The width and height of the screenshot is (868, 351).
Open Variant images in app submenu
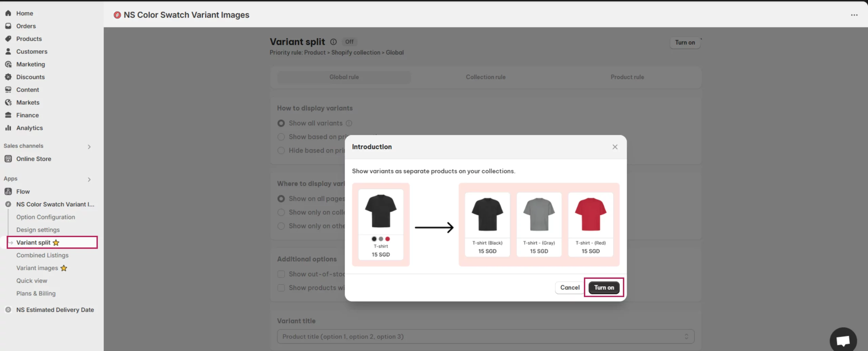tap(37, 268)
